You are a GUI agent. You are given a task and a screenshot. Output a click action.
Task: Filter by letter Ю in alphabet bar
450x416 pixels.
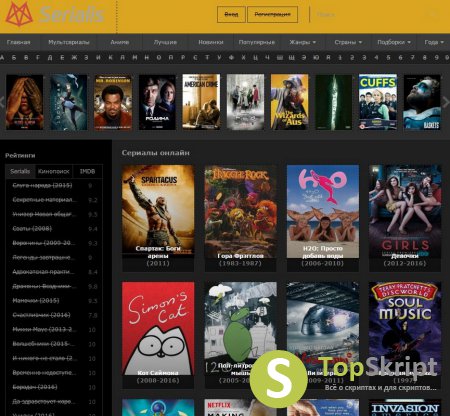coord(316,58)
